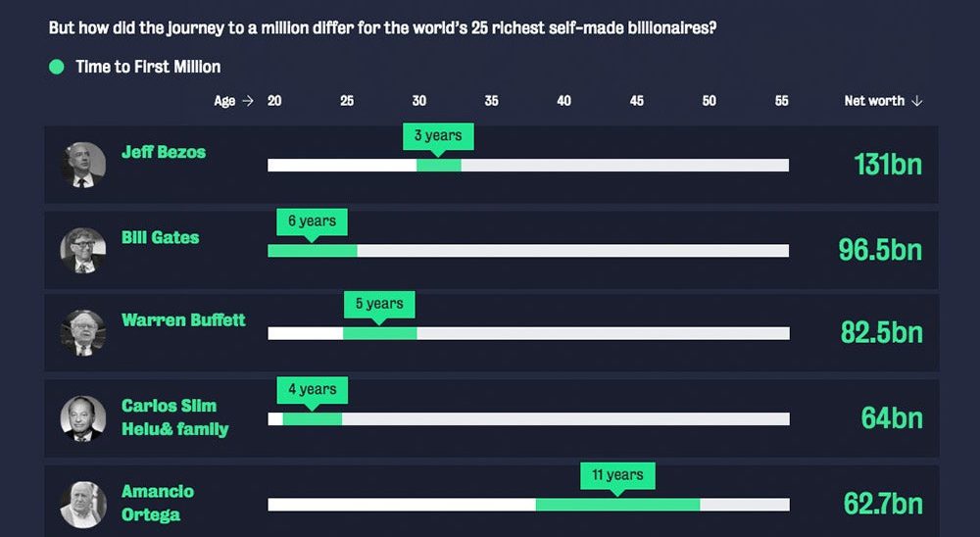Click Bill Gates portrait photo
The height and width of the screenshot is (537, 980).
coord(83,250)
